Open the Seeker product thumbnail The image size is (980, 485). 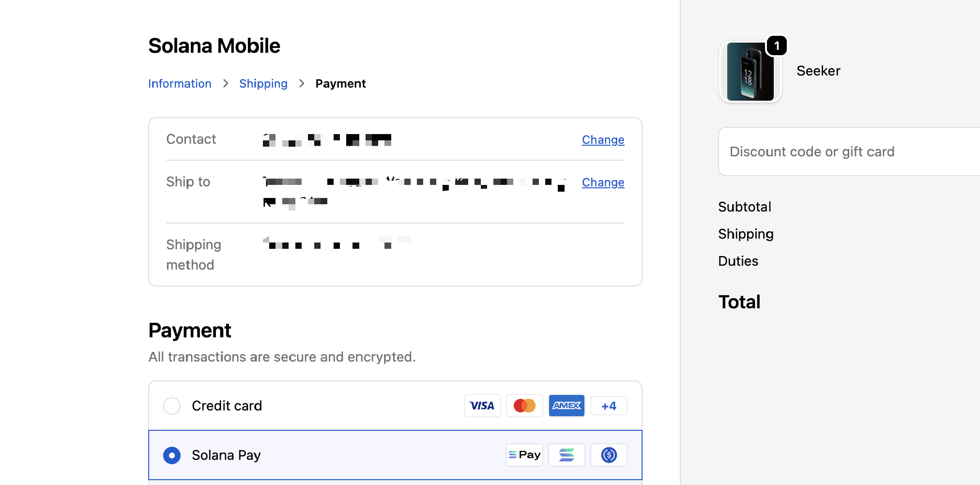coord(750,72)
